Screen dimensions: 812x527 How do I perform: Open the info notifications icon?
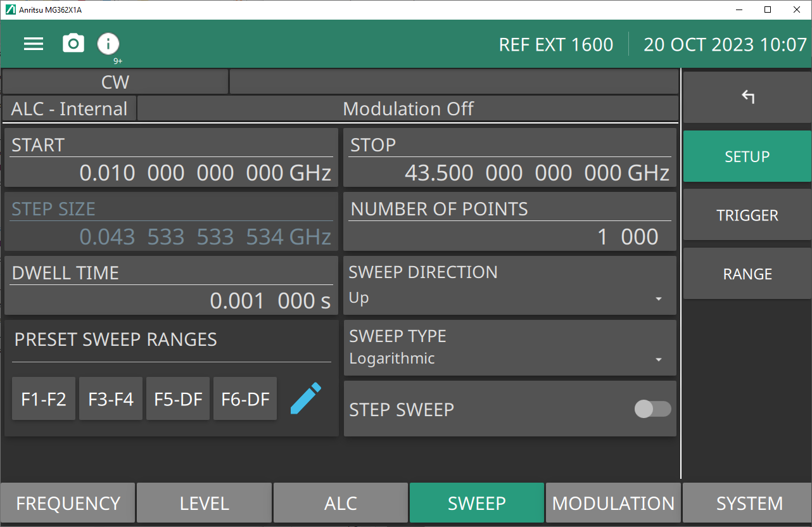point(108,44)
